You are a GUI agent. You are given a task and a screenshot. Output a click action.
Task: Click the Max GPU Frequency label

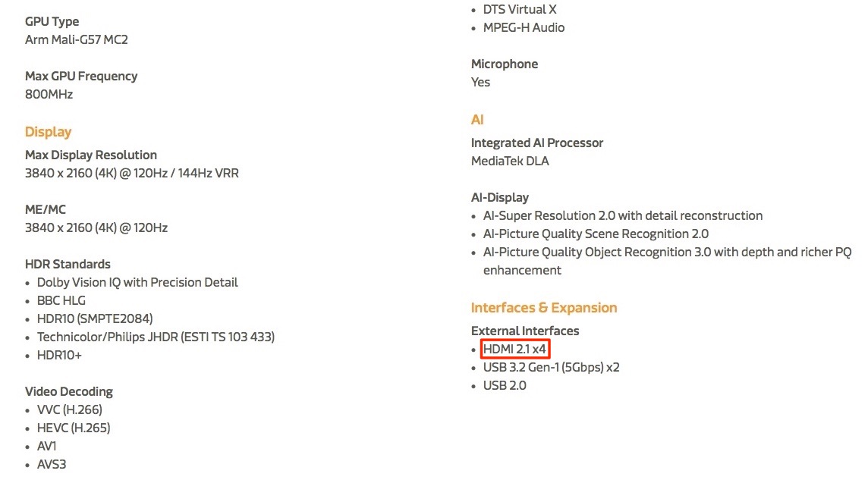point(81,77)
